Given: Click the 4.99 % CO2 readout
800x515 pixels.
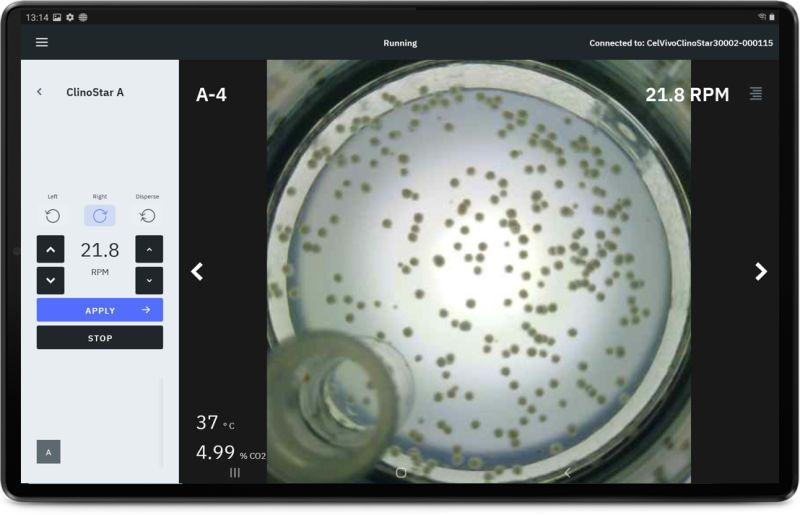Looking at the screenshot, I should click(231, 453).
